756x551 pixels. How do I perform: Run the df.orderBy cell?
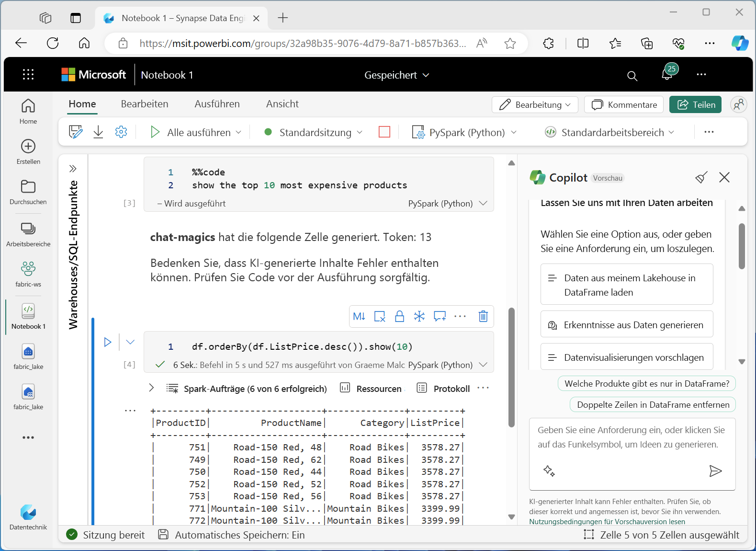(x=108, y=342)
